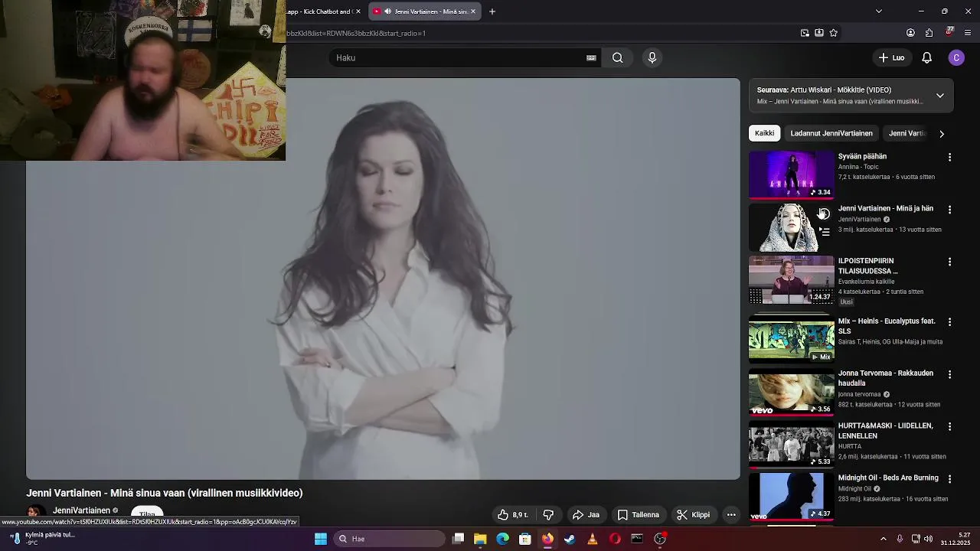The width and height of the screenshot is (980, 551).
Task: Open File Explorer from taskbar
Action: click(480, 539)
